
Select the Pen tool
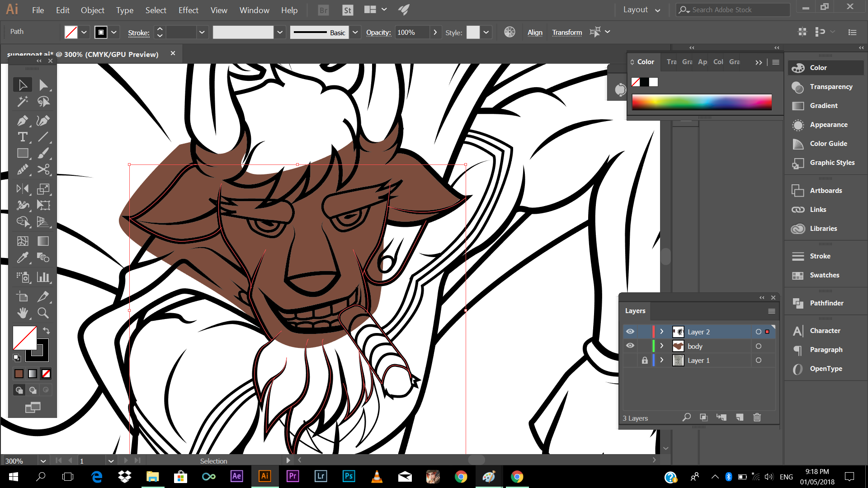pyautogui.click(x=22, y=121)
